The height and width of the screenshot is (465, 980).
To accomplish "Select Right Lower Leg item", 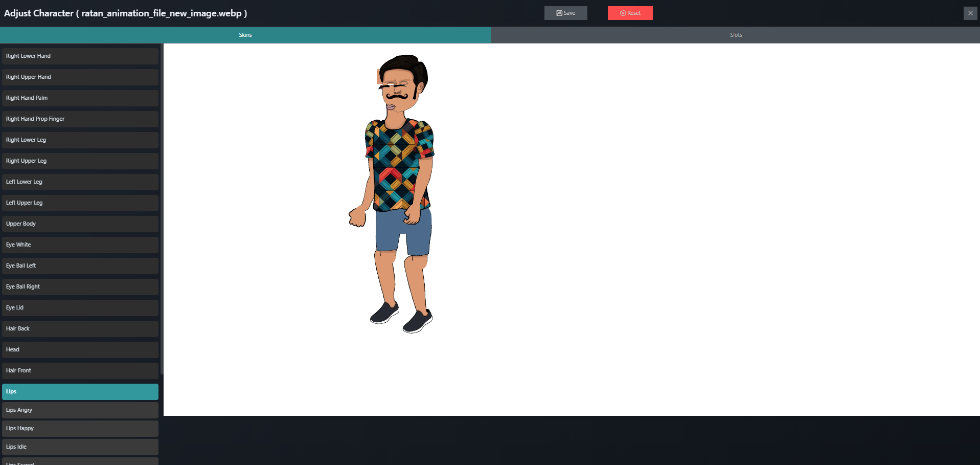I will [x=80, y=140].
